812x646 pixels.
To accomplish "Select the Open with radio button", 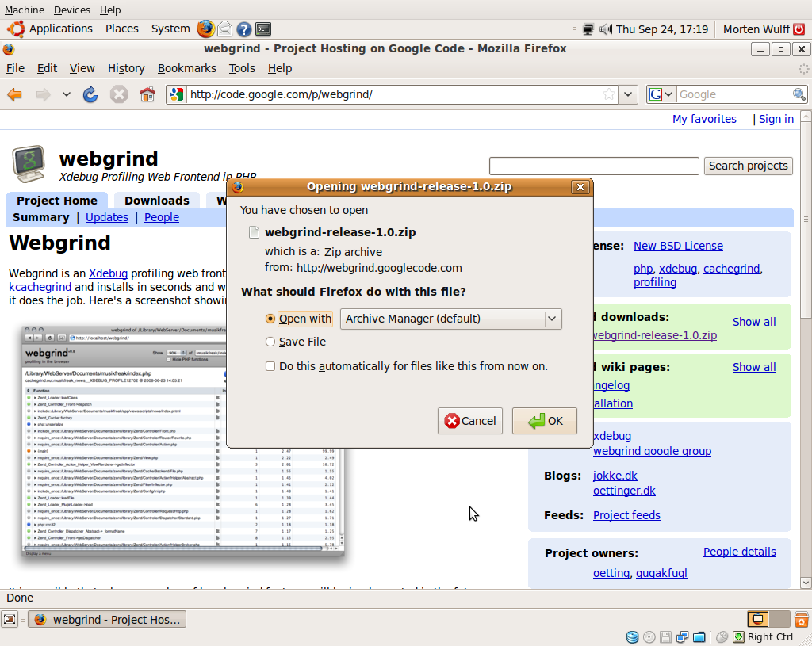I will tap(270, 319).
